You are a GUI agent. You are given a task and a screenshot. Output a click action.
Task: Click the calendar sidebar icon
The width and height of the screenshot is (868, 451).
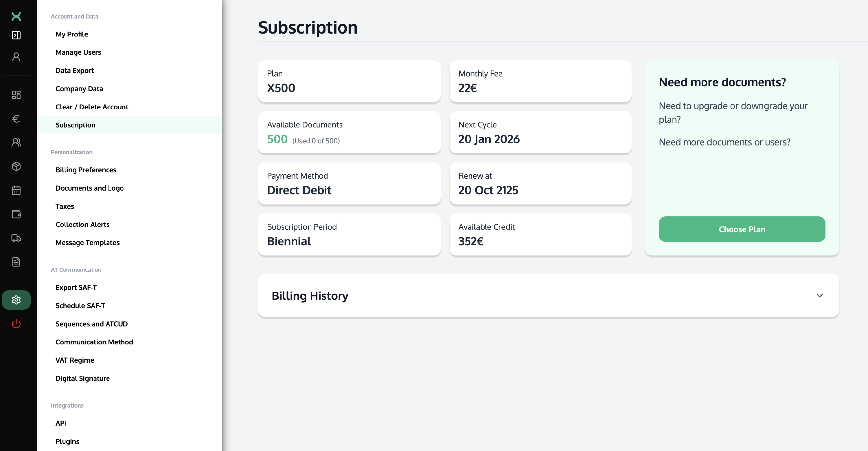point(16,190)
